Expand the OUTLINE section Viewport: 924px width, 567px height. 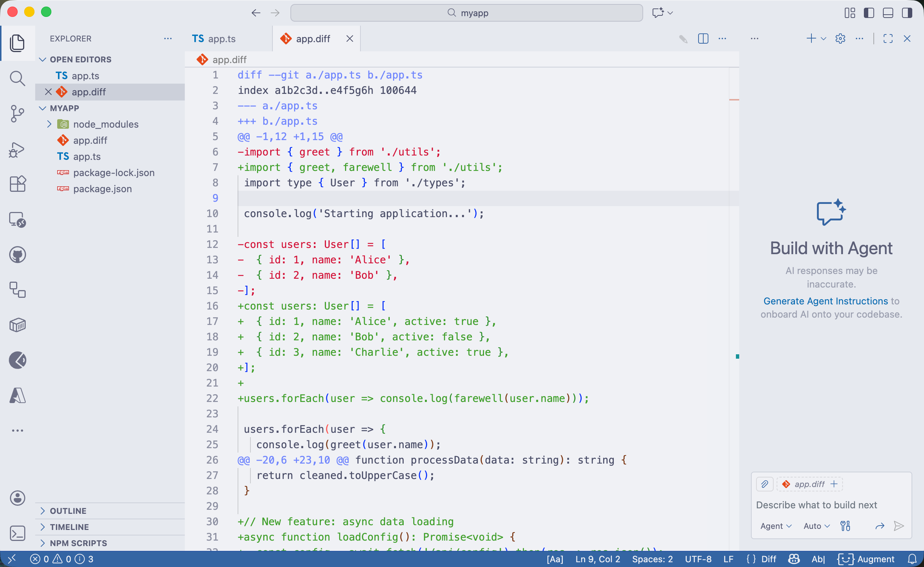click(x=68, y=511)
